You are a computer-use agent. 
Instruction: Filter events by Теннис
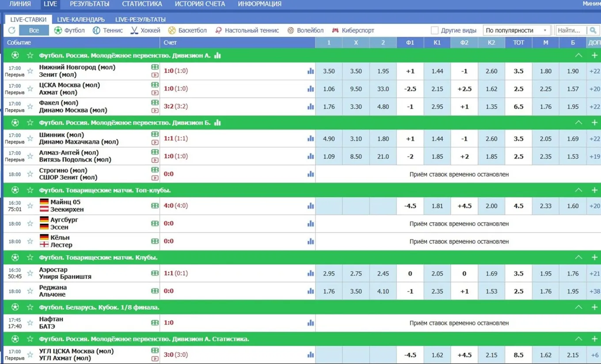[108, 30]
